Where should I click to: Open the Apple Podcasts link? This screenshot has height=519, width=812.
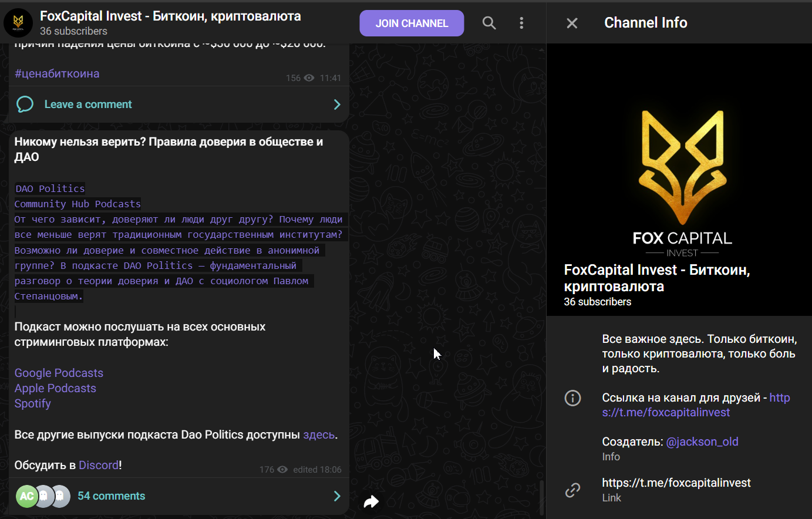point(55,388)
